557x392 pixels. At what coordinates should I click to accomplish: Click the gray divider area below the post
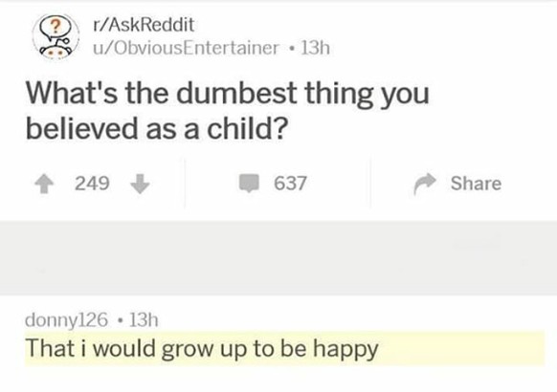tap(278, 258)
